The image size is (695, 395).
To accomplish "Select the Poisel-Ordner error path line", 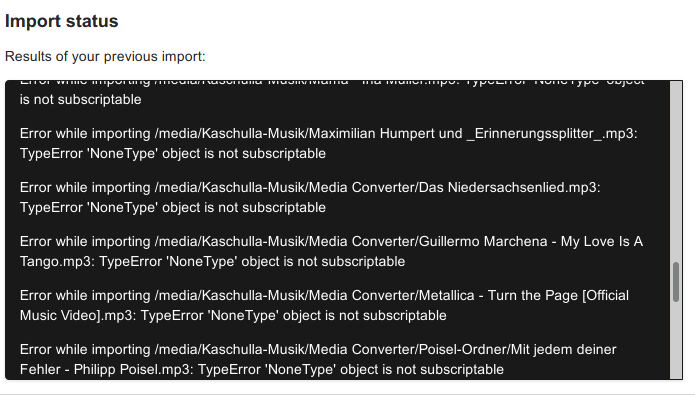I will click(318, 350).
